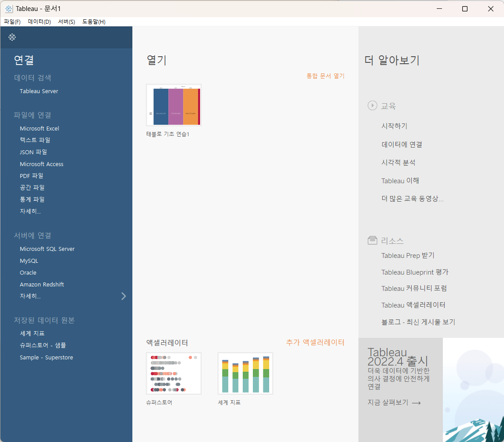Click 시작하기 training link
Viewport: 504px width, 442px height.
tap(394, 126)
